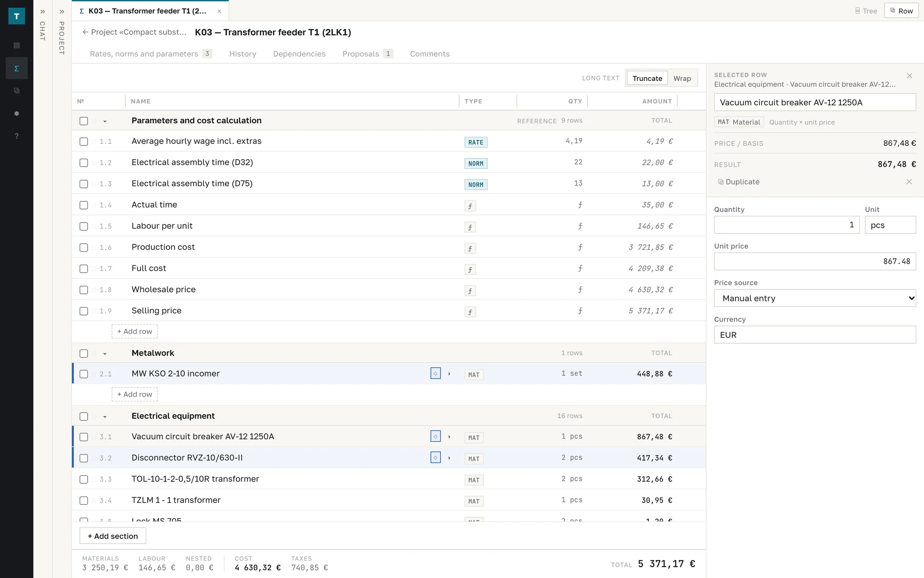
Task: Check the Vacuum circuit breaker row checkbox
Action: (84, 437)
